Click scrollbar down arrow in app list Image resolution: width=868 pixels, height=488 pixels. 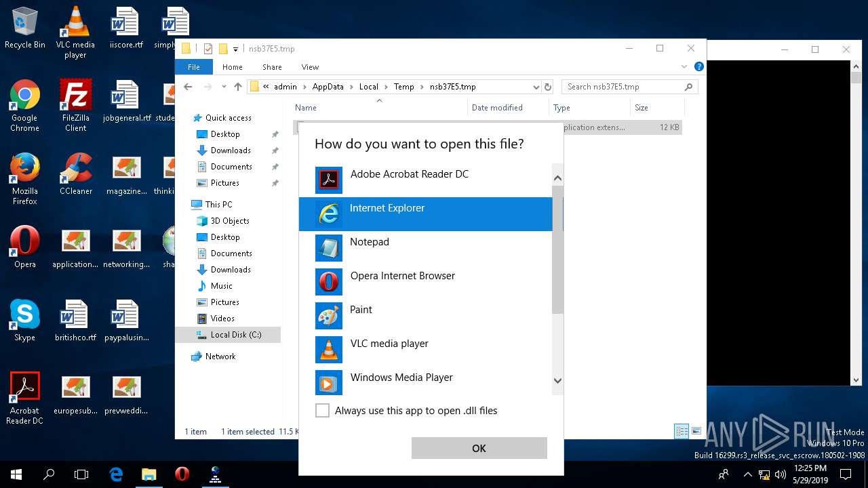(558, 381)
